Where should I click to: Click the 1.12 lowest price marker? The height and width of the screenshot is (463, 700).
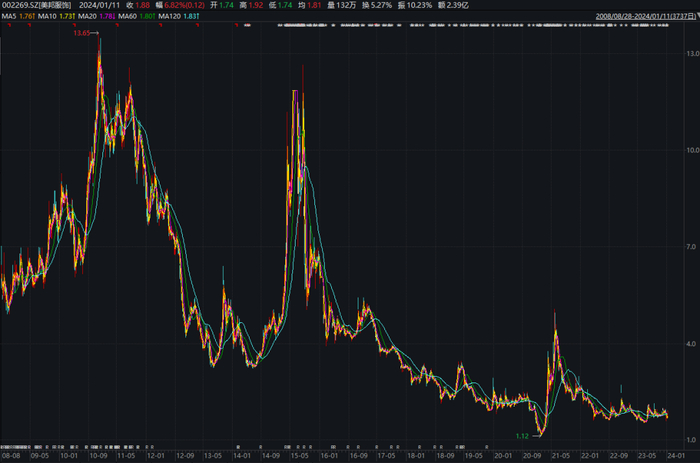(522, 436)
